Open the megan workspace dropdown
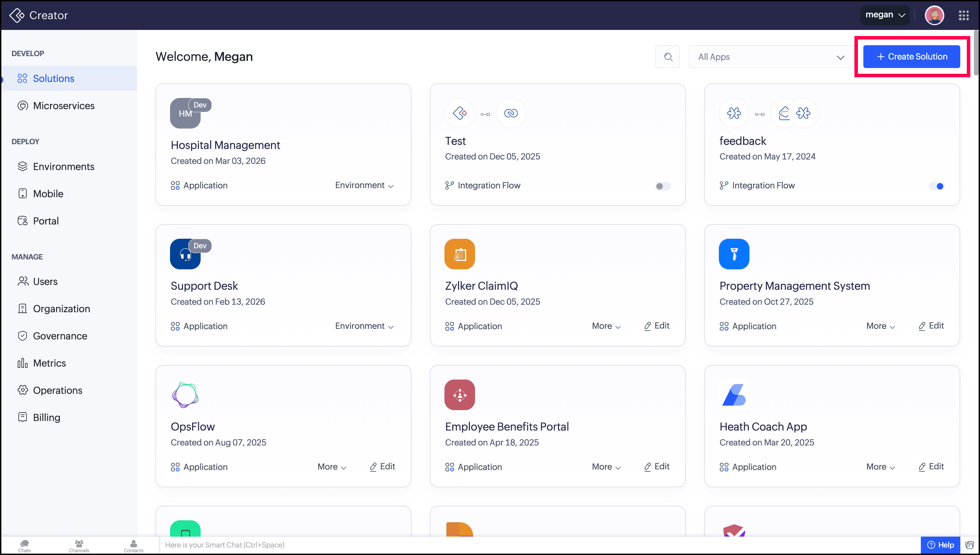The image size is (980, 555). tap(884, 15)
